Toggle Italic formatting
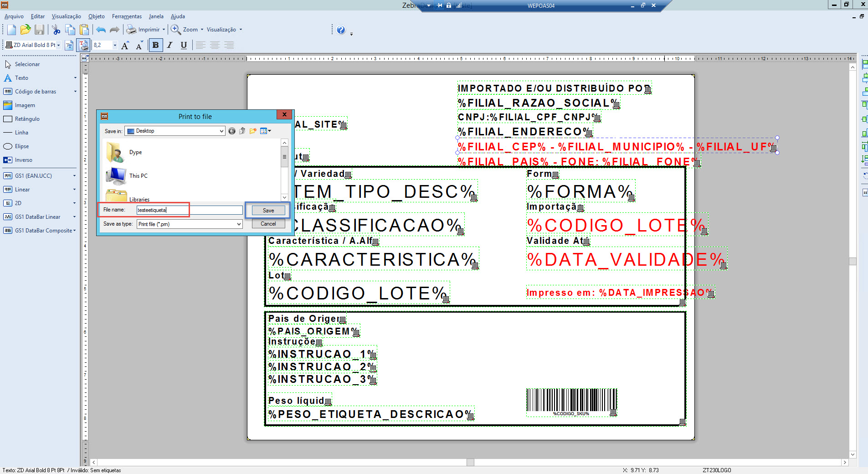Viewport: 868px width, 474px height. 169,45
